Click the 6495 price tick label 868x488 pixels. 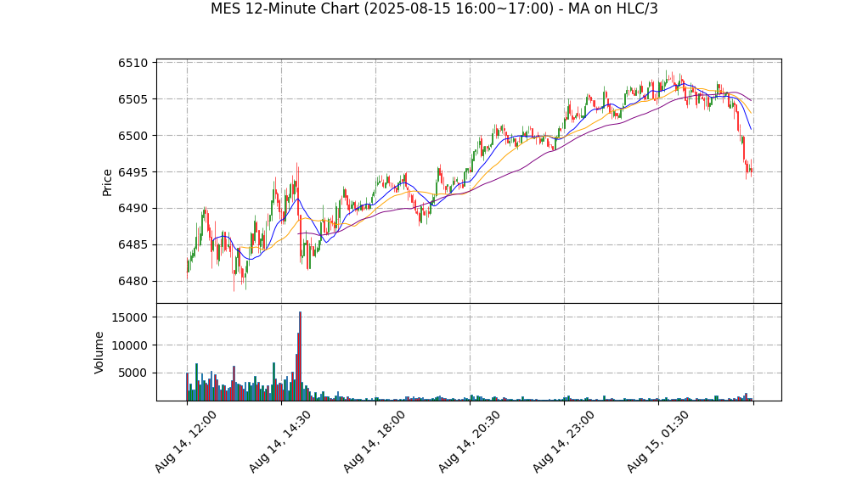point(133,172)
